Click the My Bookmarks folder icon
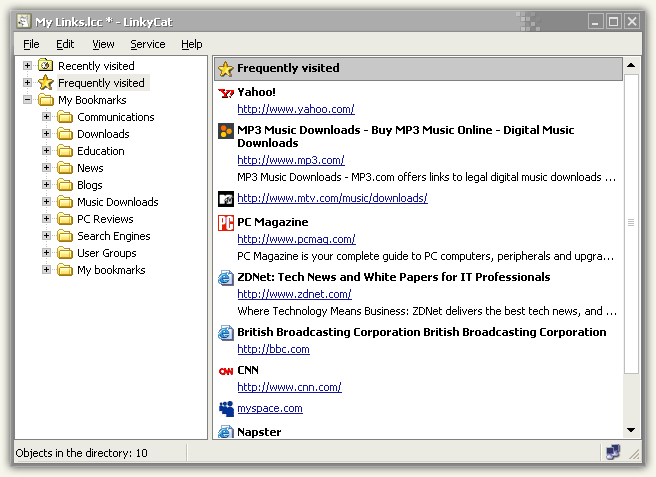656x477 pixels. tap(46, 100)
